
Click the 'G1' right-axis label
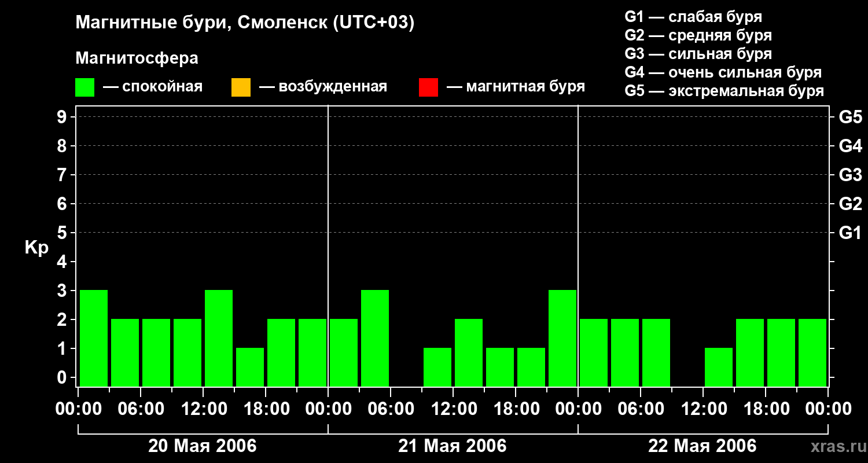(850, 233)
